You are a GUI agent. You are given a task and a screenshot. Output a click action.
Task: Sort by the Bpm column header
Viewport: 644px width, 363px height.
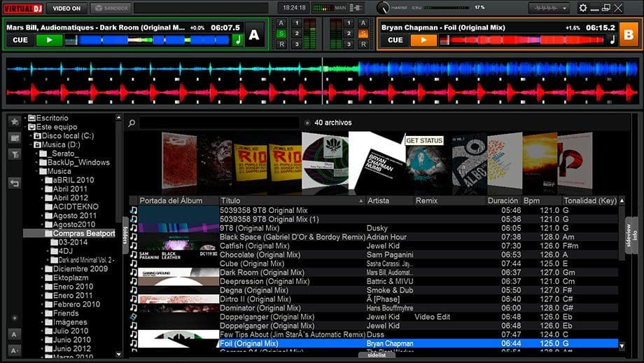pyautogui.click(x=541, y=200)
